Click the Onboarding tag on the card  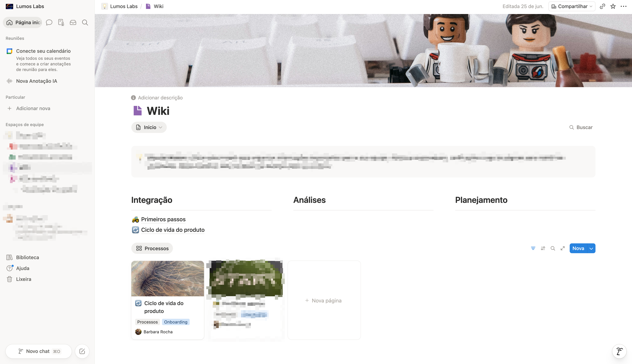point(176,322)
